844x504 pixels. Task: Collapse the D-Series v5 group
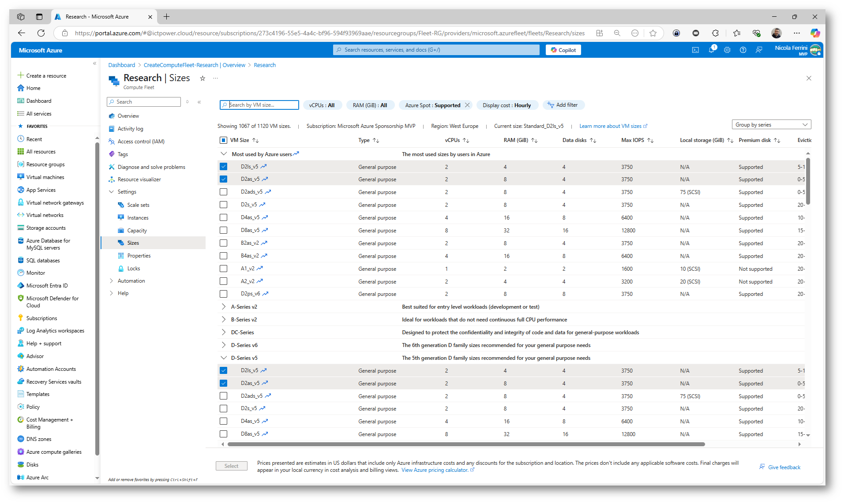coord(224,358)
